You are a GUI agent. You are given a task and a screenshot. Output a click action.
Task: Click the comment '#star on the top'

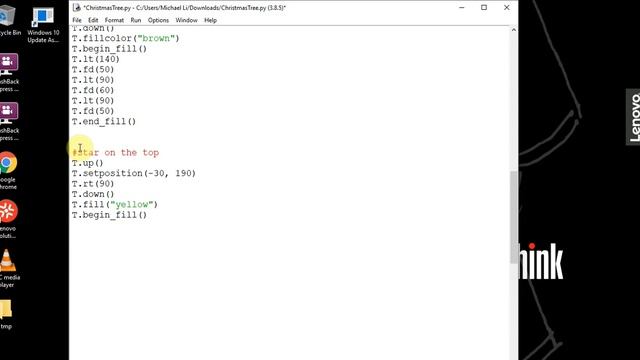click(116, 153)
